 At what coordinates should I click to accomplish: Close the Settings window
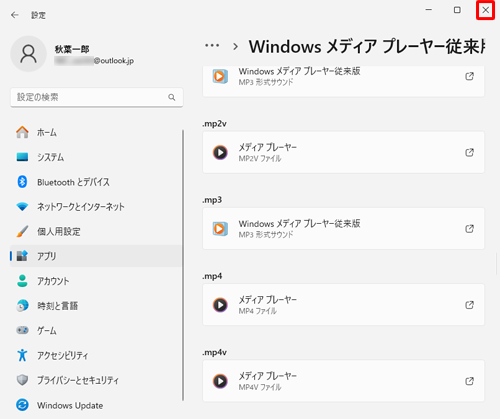486,10
